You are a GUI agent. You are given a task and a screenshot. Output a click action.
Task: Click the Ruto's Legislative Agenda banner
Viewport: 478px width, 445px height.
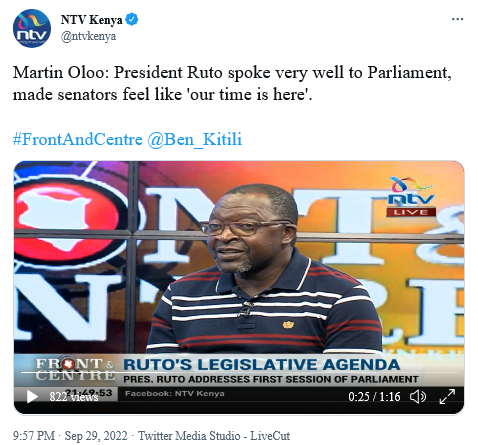click(262, 364)
